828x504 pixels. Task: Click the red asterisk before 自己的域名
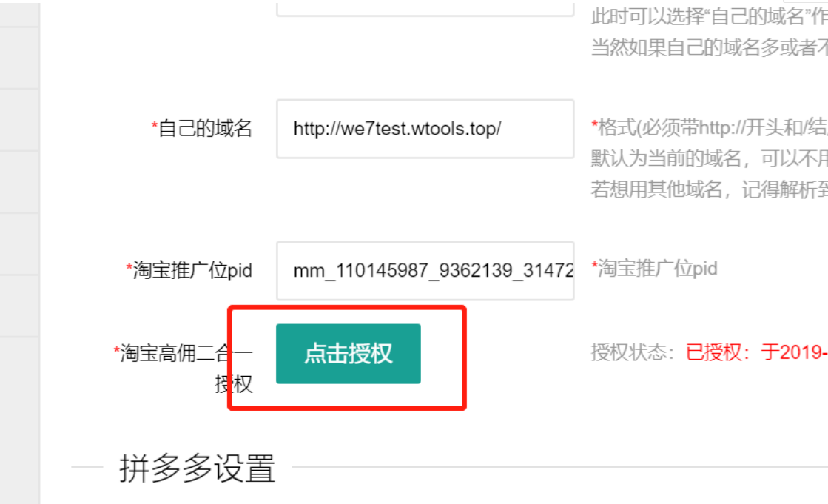tap(155, 126)
